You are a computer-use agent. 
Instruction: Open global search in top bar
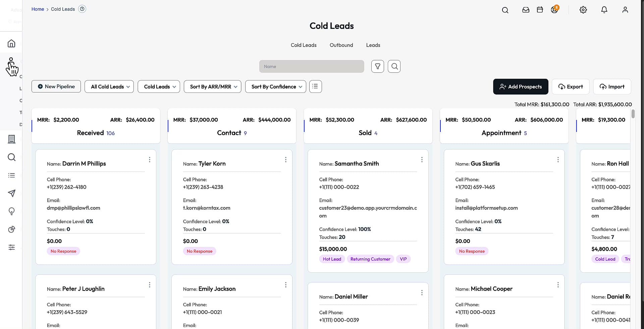click(x=505, y=10)
